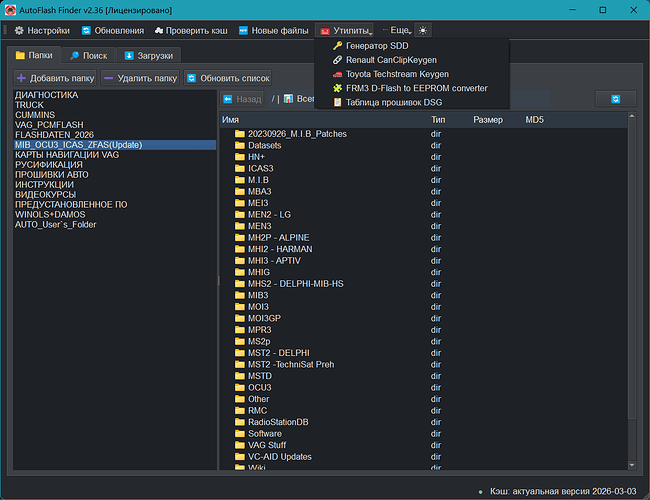Toggle the sun brightness theme icon
Viewport: 650px width, 500px height.
pyautogui.click(x=423, y=31)
